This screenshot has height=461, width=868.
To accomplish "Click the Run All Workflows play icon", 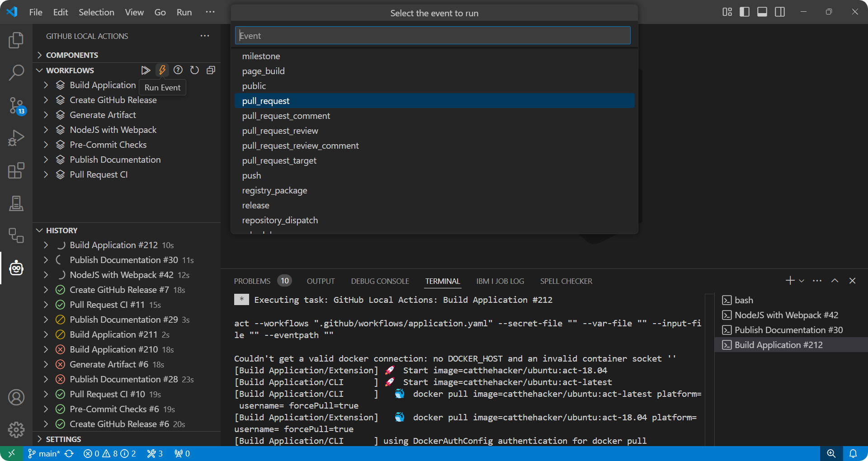I will (x=146, y=70).
